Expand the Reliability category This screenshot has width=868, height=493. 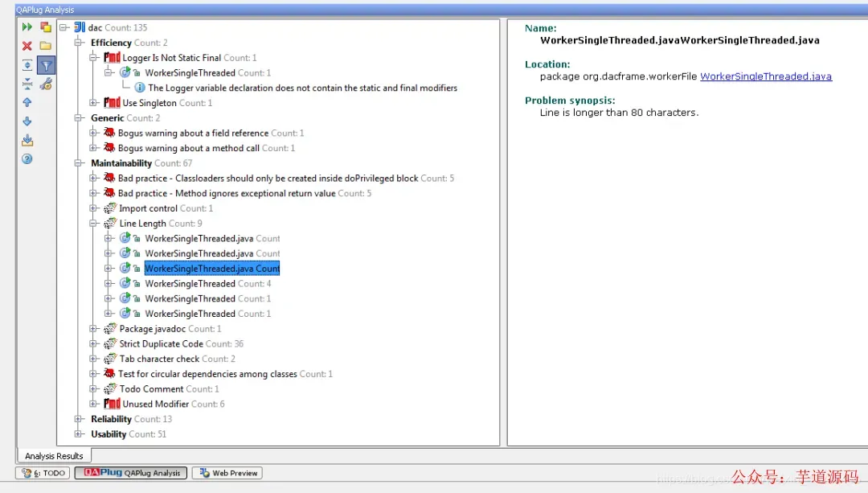pos(79,419)
